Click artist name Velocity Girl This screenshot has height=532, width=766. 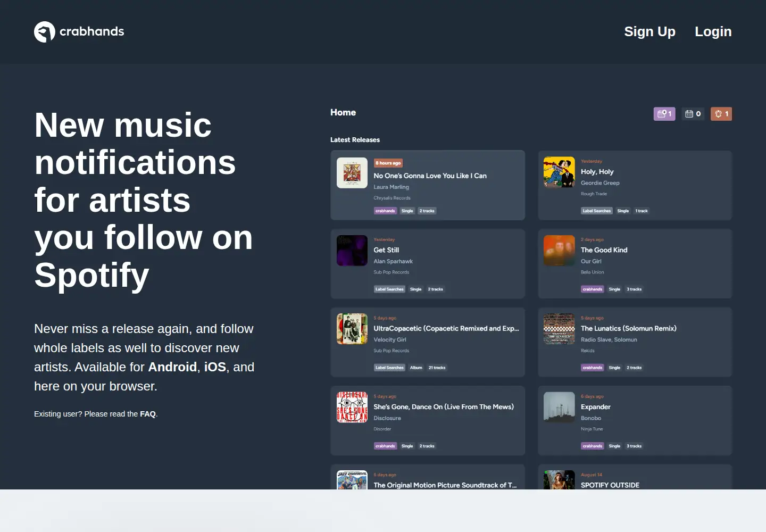pyautogui.click(x=390, y=339)
